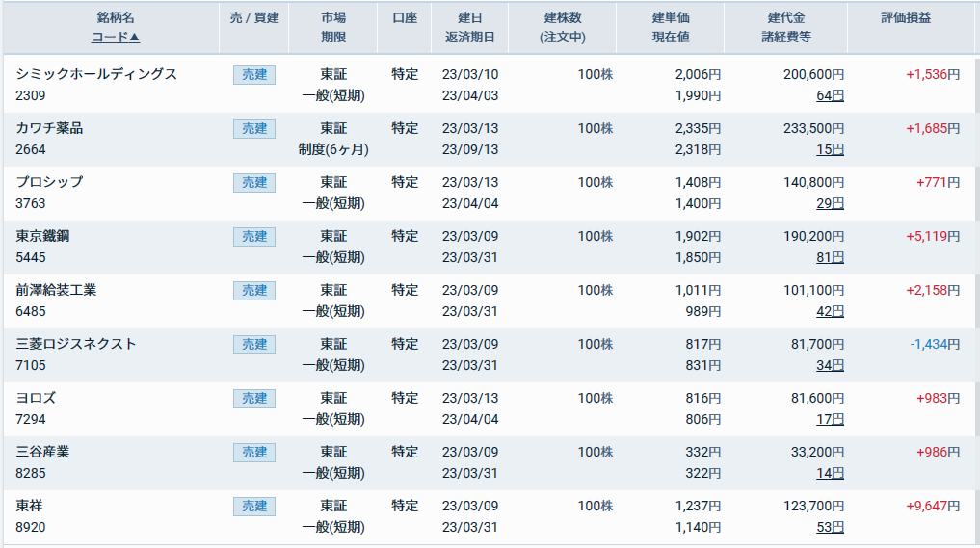
Task: Click 売建 badge for 東祥
Action: coord(254,507)
